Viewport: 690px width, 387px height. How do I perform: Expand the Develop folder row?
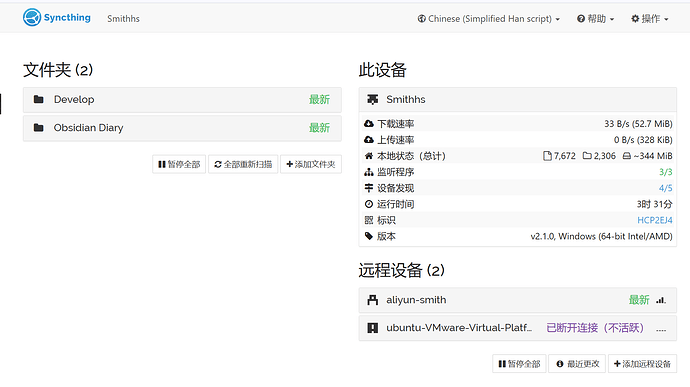(x=182, y=100)
